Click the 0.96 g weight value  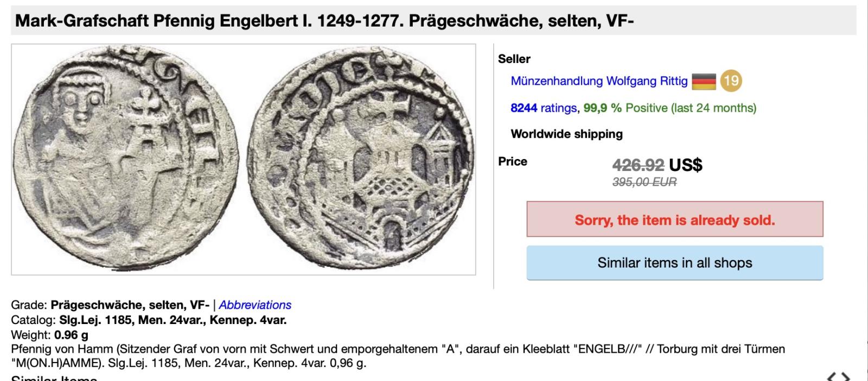72,335
